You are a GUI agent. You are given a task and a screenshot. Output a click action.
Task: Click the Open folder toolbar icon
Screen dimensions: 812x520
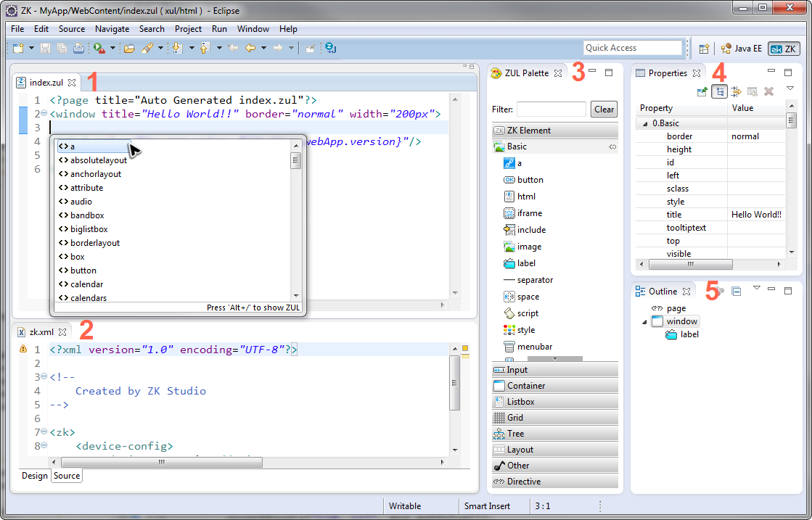(x=129, y=48)
